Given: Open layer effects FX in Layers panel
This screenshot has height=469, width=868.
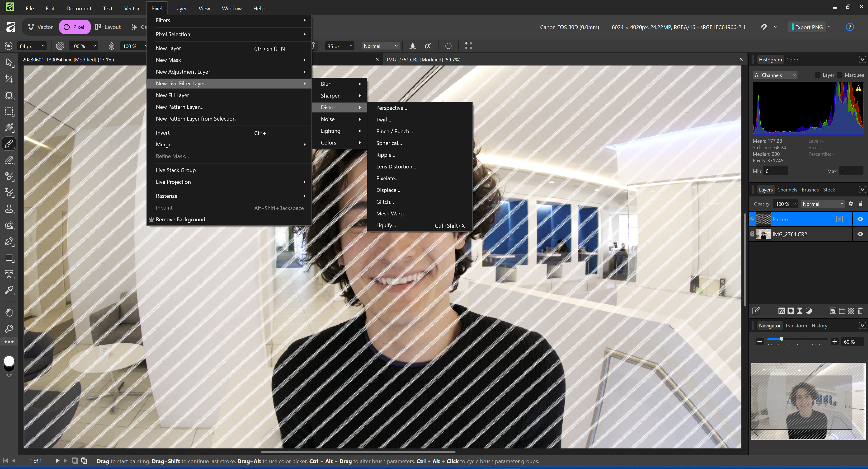Looking at the screenshot, I should coord(781,311).
